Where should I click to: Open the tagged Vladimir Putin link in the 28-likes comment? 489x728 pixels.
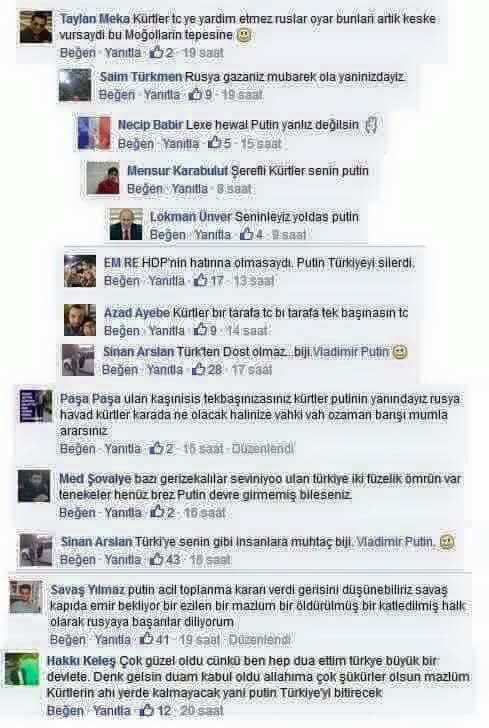(x=351, y=351)
